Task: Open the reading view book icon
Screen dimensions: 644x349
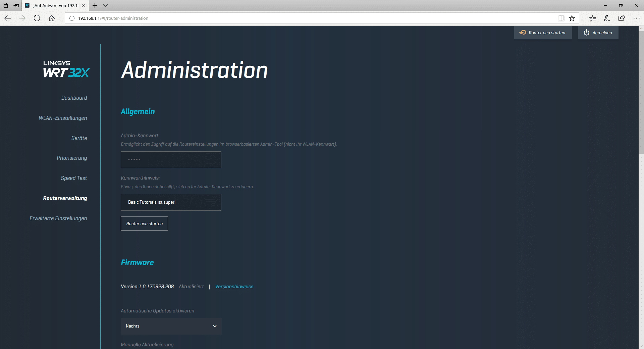Action: [561, 18]
